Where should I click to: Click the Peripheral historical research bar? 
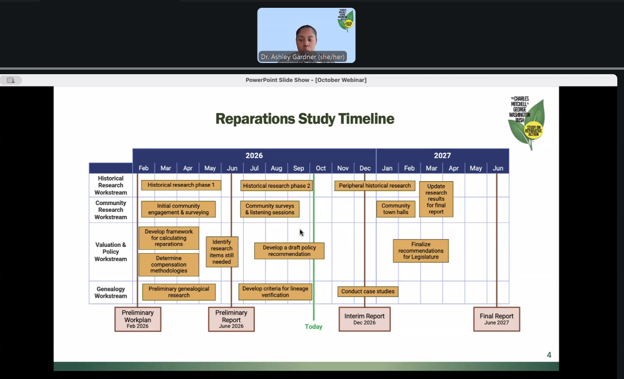[x=375, y=186]
